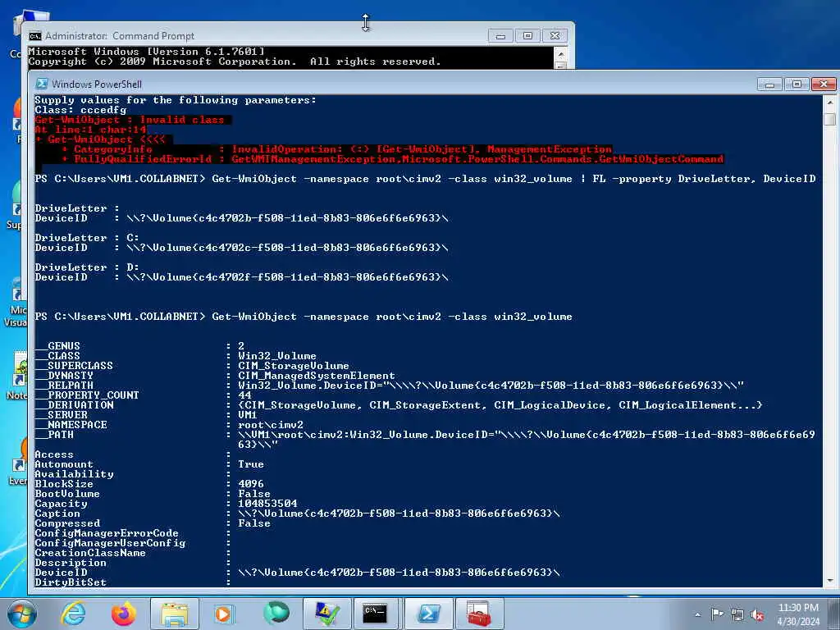Click the Automount value 'True'

pos(251,464)
